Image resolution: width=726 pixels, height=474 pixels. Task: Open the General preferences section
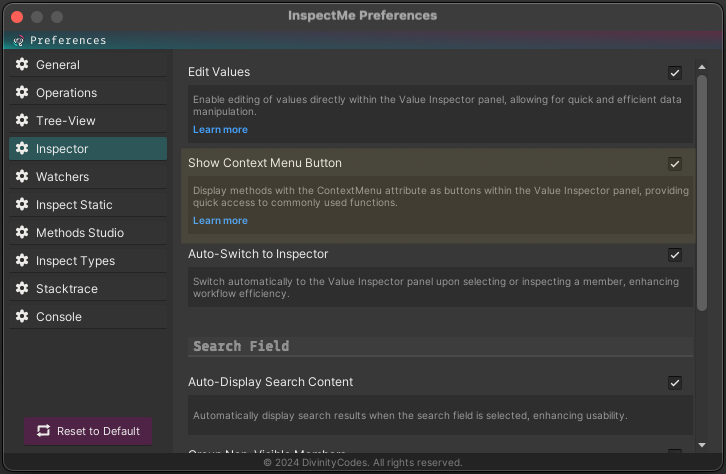[88, 65]
